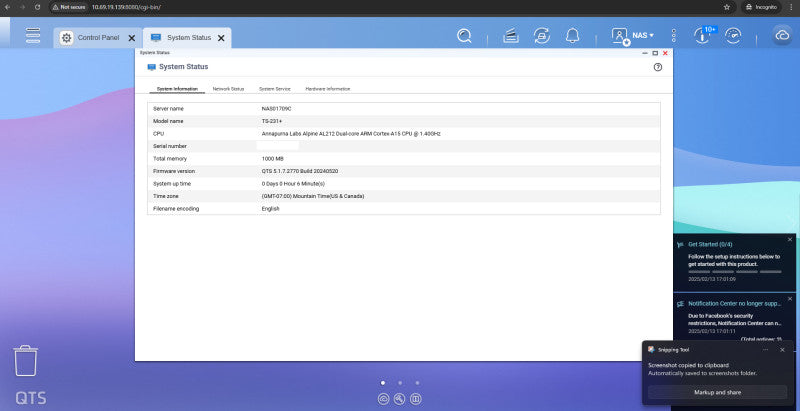Image resolution: width=800 pixels, height=411 pixels.
Task: Click the pause-style circle icon at bottom
Action: 416,399
